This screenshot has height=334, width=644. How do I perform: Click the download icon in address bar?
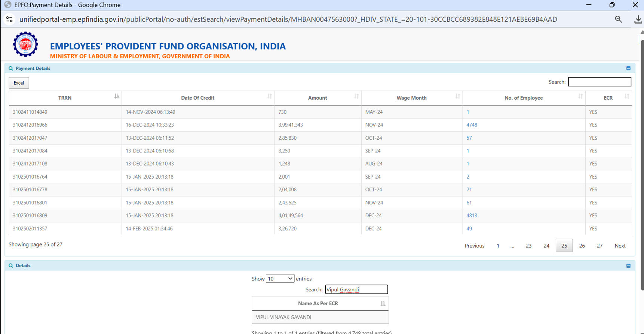pos(638,19)
